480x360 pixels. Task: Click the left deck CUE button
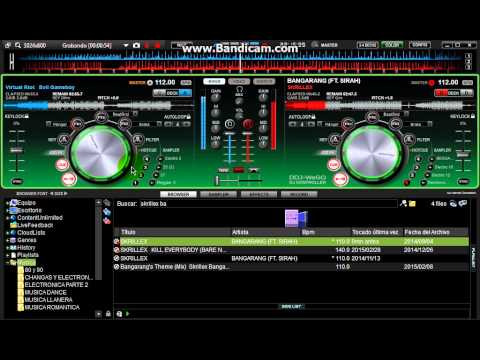(x=62, y=165)
